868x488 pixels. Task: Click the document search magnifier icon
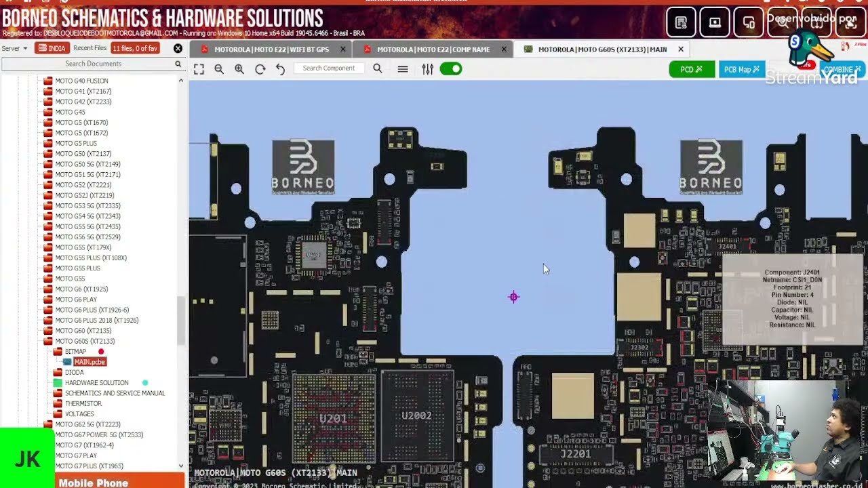(x=178, y=64)
